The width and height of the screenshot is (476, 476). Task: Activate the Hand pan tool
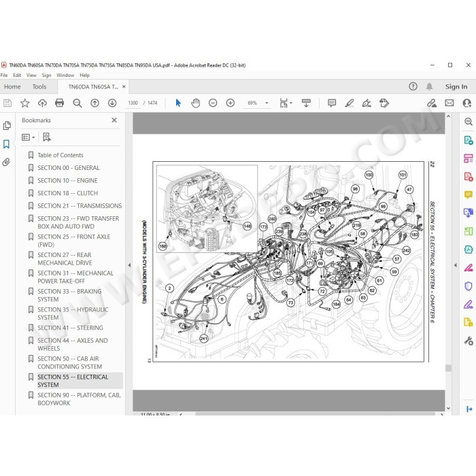coord(196,103)
